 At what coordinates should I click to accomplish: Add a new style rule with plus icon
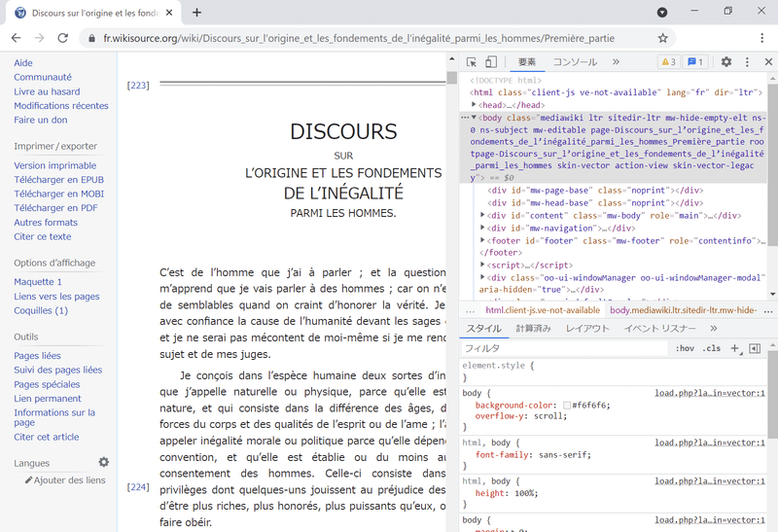coord(735,348)
